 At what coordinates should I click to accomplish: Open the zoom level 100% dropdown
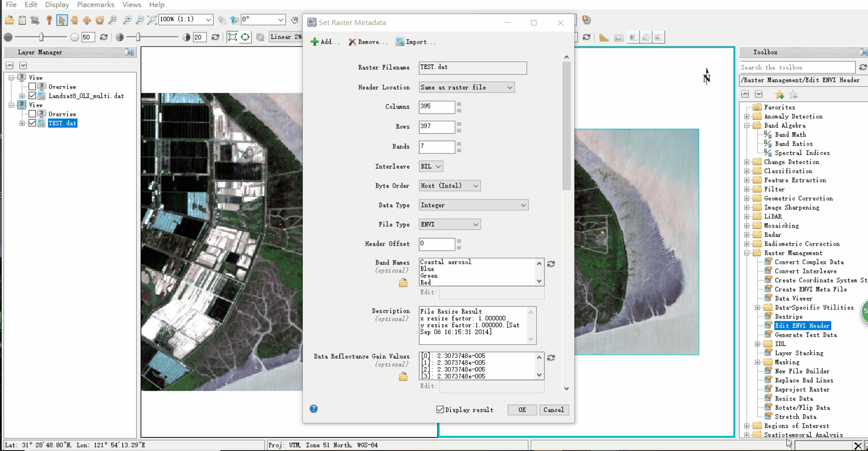pyautogui.click(x=208, y=20)
